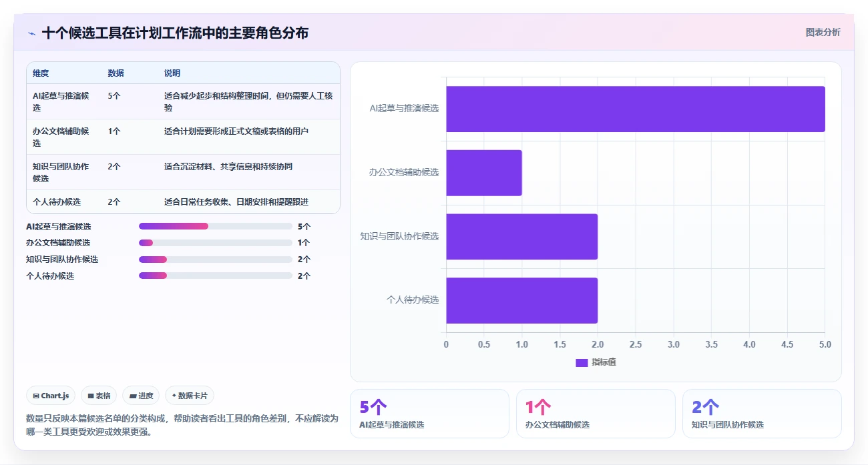Screen dimensions: 868x465
Task: Select the 数据卡片 tag chip
Action: coord(190,396)
